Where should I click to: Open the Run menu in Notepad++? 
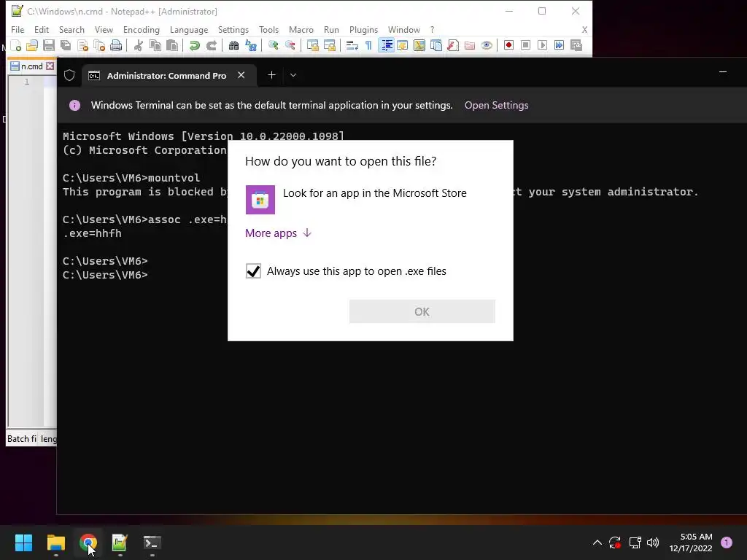tap(331, 29)
